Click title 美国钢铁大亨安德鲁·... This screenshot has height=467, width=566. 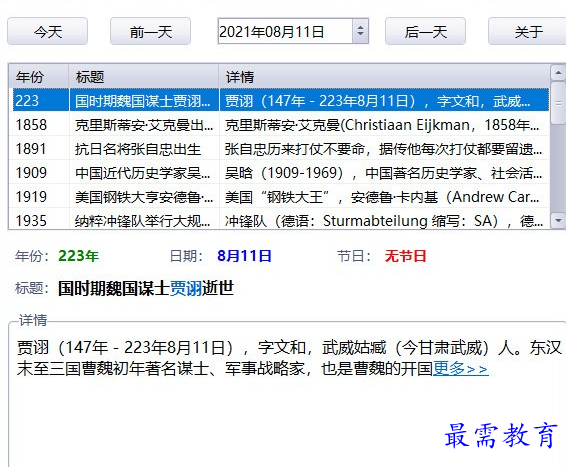pyautogui.click(x=144, y=197)
